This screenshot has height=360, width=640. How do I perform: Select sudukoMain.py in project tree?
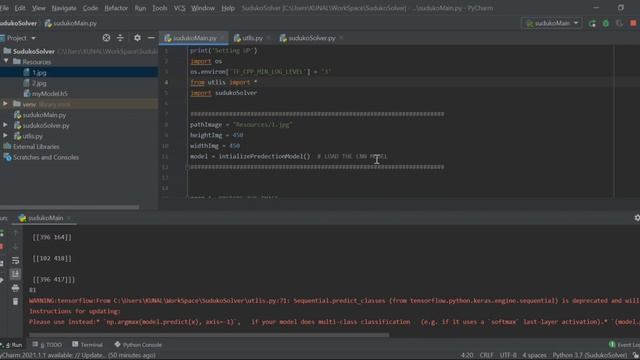40,115
